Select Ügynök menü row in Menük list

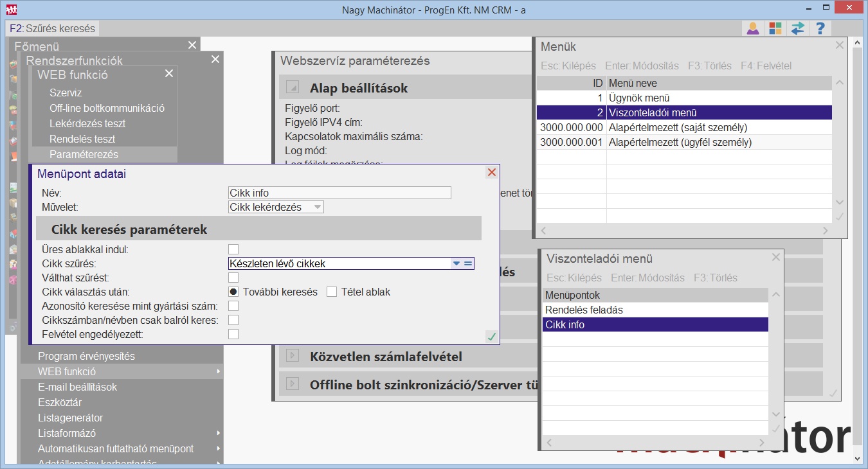(684, 98)
